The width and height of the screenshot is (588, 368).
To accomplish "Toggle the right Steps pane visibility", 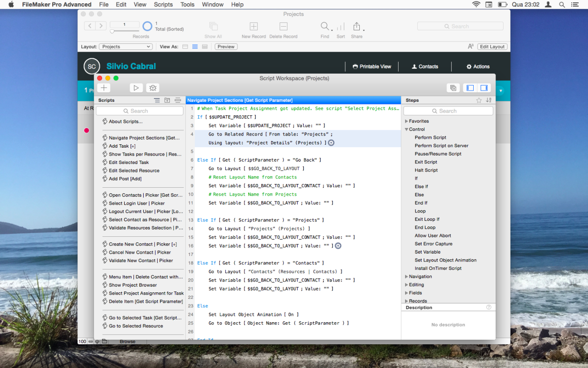I will pos(484,87).
